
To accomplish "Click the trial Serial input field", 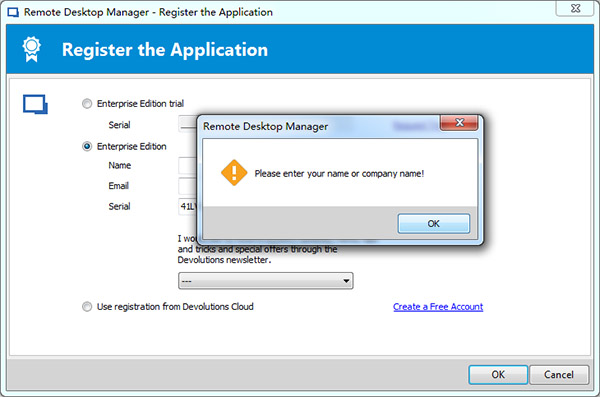I will click(188, 124).
